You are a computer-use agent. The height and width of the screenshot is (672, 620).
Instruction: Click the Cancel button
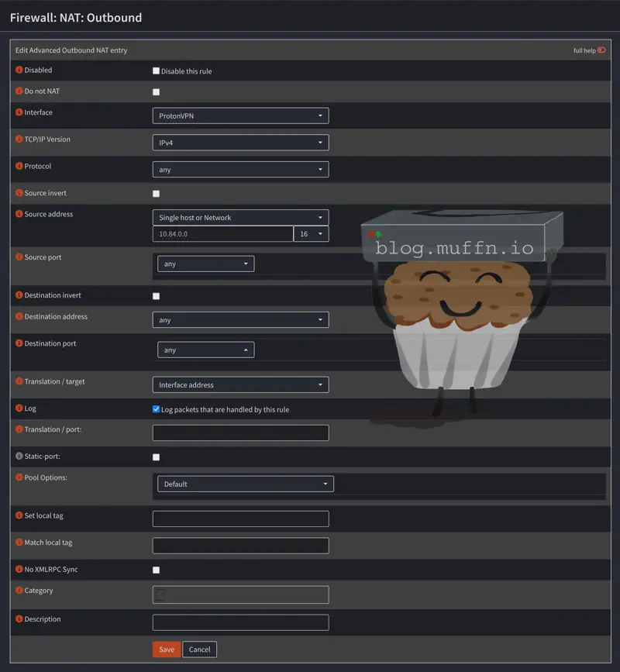click(200, 650)
